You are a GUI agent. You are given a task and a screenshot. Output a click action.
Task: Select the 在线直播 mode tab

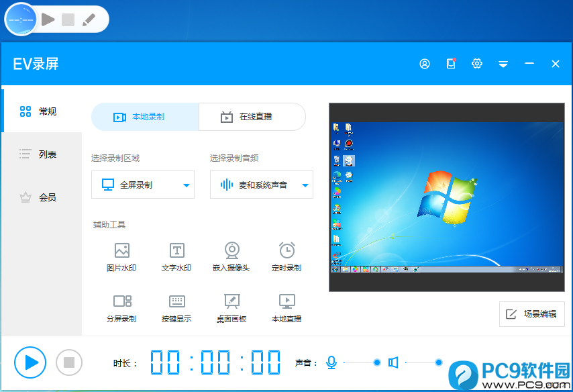click(x=252, y=117)
